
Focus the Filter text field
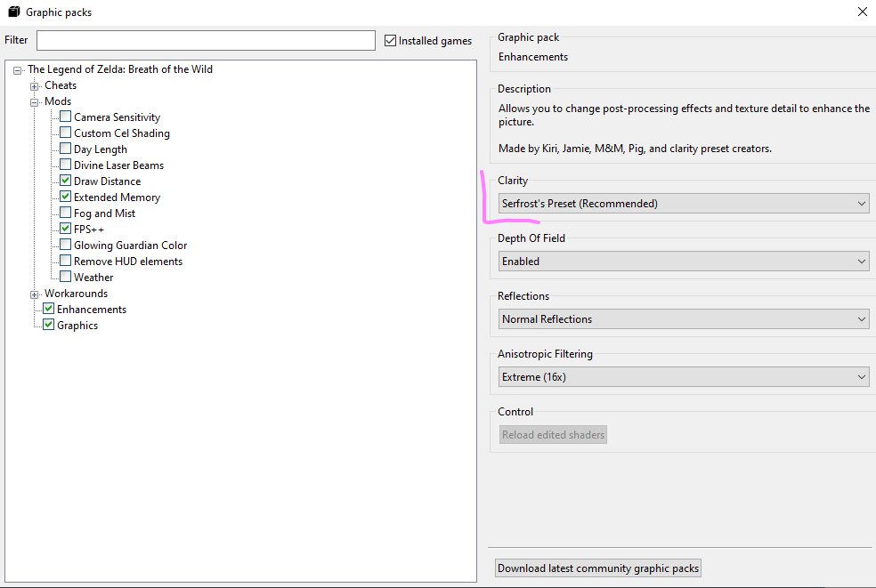206,40
